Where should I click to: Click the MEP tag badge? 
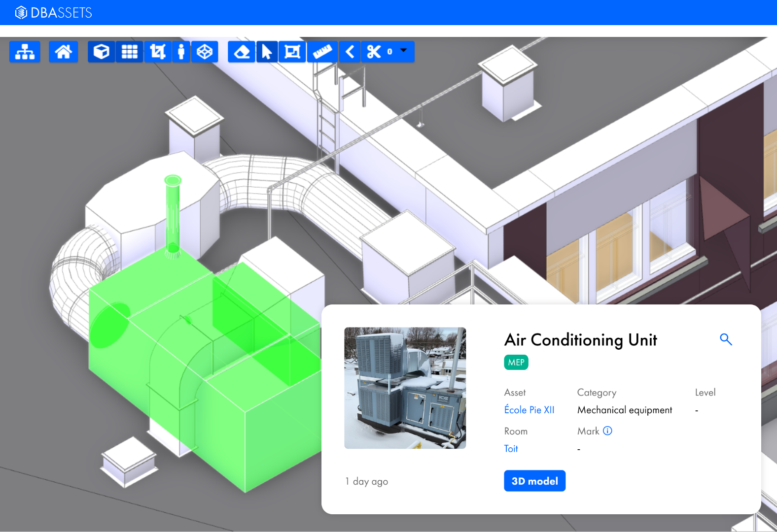(516, 363)
